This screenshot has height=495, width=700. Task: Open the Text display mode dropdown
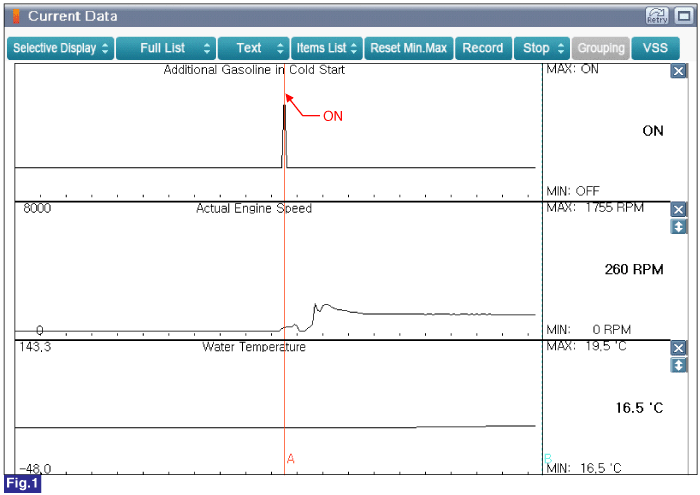[x=254, y=48]
